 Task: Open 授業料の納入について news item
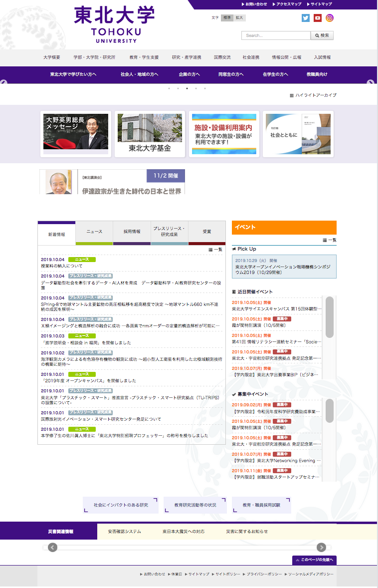pos(62,266)
